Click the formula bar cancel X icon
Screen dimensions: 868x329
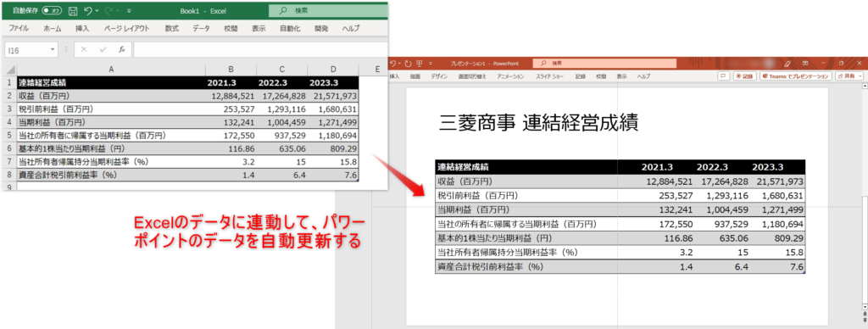84,49
